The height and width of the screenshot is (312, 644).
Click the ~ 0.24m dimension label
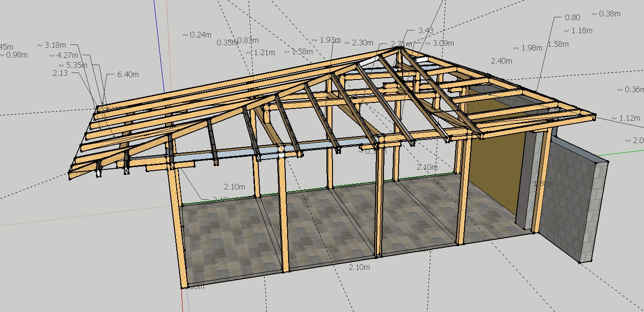(196, 35)
